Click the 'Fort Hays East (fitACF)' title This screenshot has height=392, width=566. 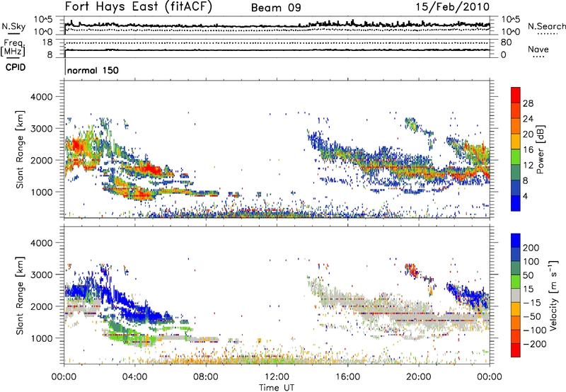[x=139, y=6]
